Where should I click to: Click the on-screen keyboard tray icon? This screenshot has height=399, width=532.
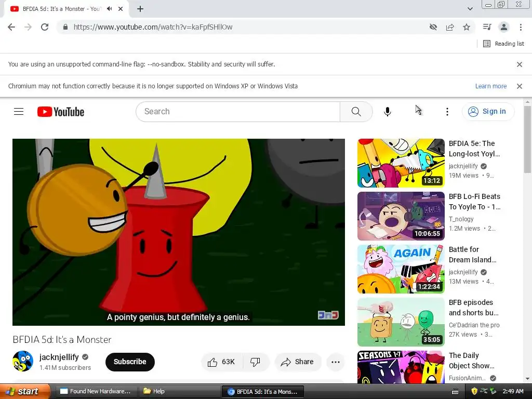(455, 392)
